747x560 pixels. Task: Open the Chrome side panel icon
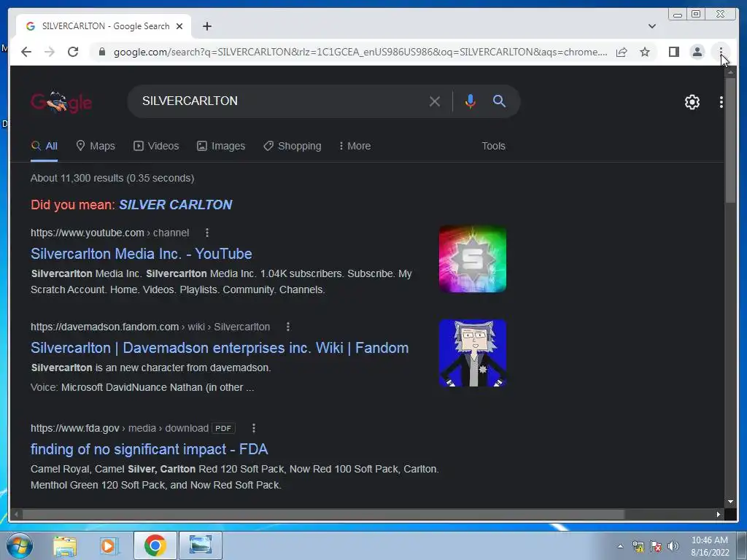[x=673, y=52]
